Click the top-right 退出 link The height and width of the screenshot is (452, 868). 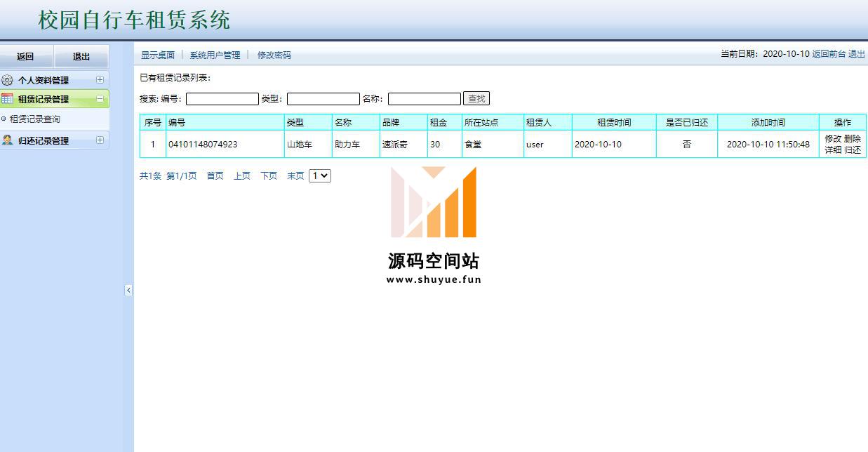pyautogui.click(x=857, y=54)
